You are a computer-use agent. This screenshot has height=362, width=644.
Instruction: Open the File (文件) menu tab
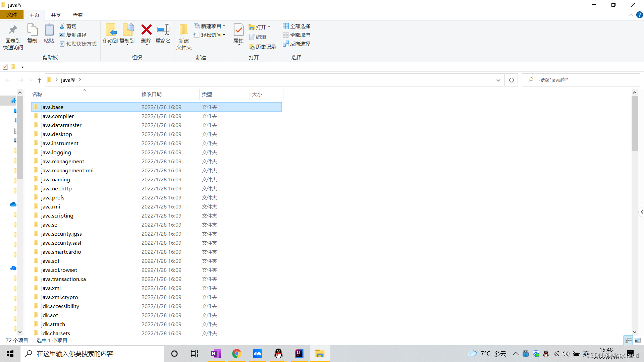coord(12,15)
